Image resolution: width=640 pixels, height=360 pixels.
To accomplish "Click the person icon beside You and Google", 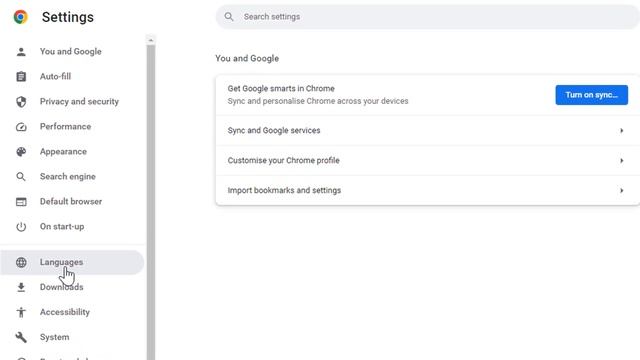I will point(21,52).
